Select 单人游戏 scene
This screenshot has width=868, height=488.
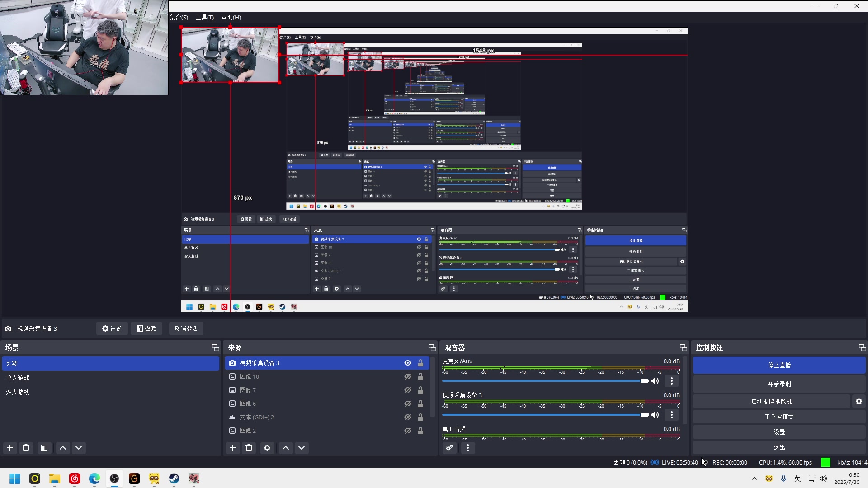(110, 378)
